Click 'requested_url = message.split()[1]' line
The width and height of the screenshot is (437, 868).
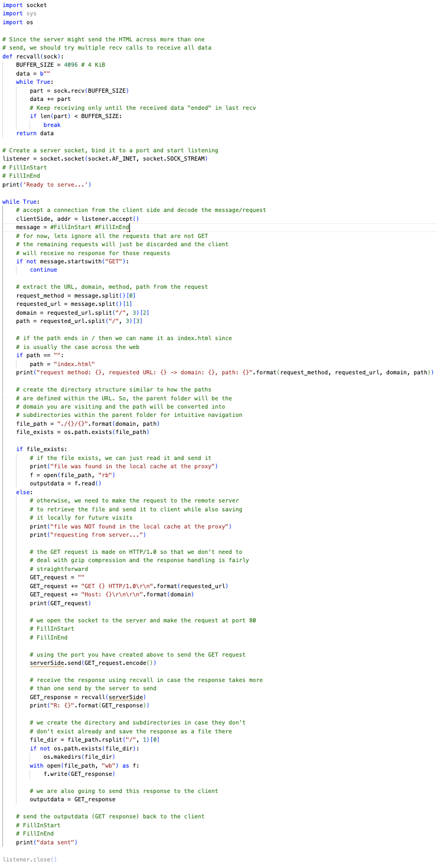[74, 304]
